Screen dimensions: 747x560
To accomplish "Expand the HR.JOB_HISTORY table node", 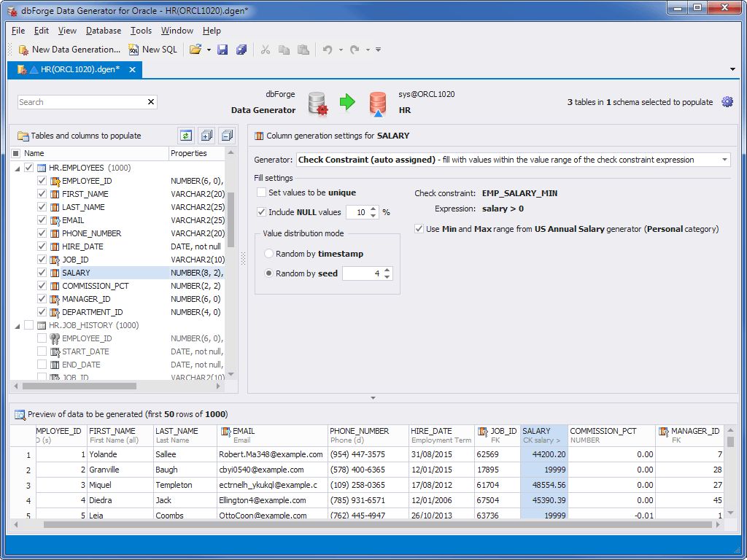I will (x=16, y=325).
